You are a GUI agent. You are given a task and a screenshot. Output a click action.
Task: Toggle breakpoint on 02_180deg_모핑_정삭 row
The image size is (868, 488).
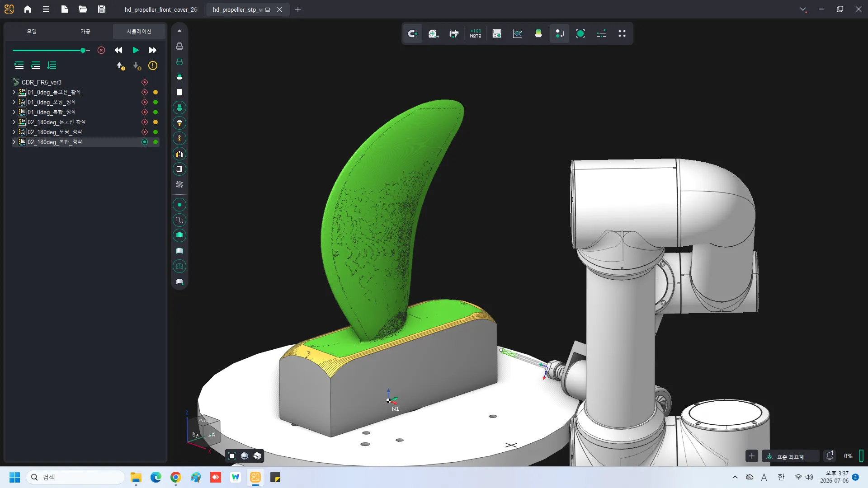[x=145, y=132]
